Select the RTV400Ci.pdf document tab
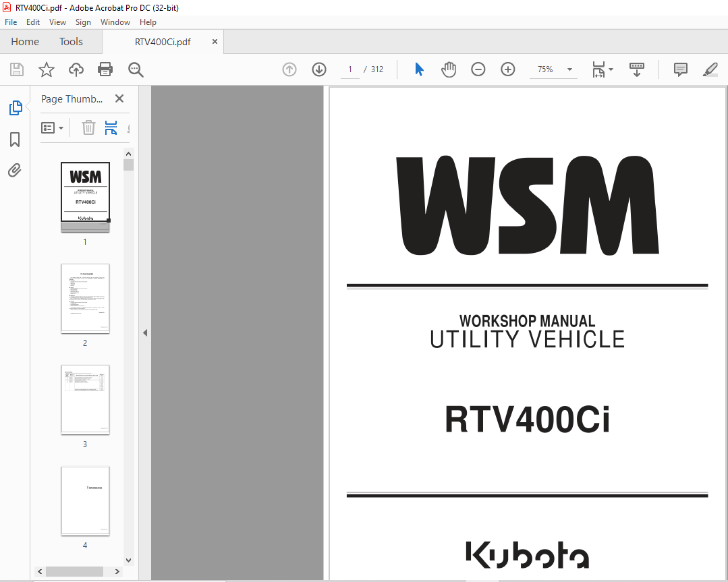728x582 pixels. coord(163,42)
